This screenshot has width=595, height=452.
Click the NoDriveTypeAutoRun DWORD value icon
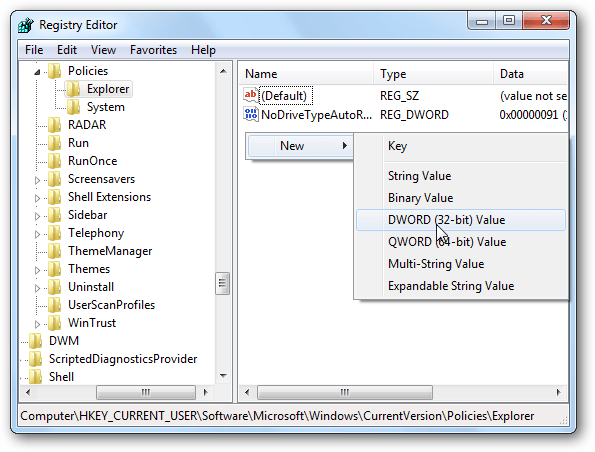250,114
